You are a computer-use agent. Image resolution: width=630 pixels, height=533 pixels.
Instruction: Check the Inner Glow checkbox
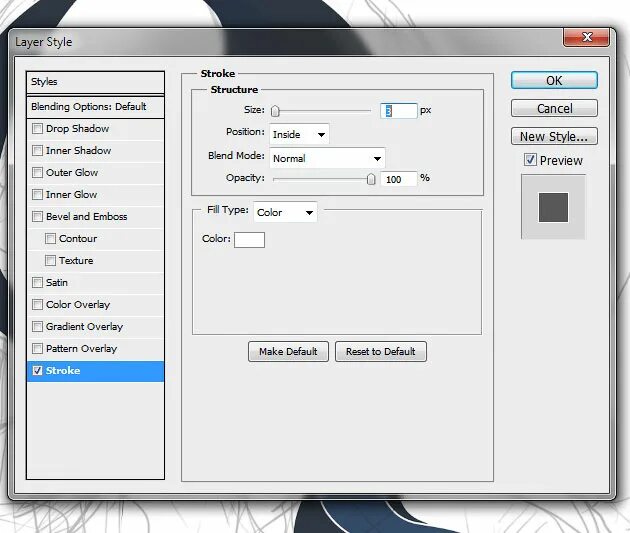37,195
